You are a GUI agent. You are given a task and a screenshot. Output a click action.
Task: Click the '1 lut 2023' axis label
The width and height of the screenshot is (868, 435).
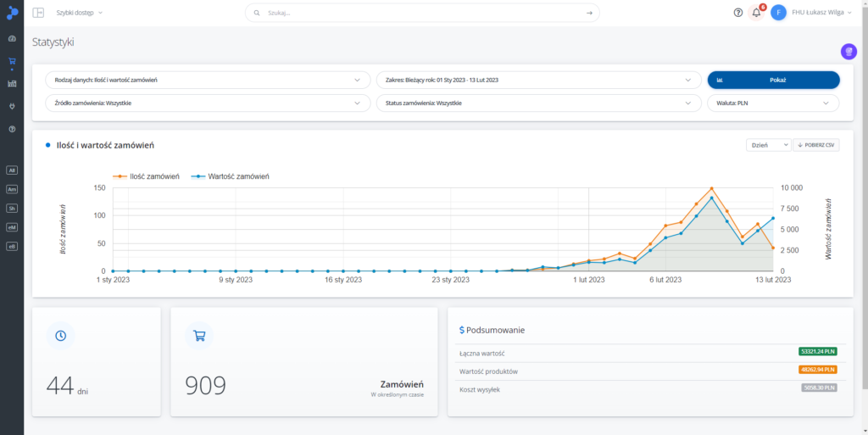[x=588, y=280]
